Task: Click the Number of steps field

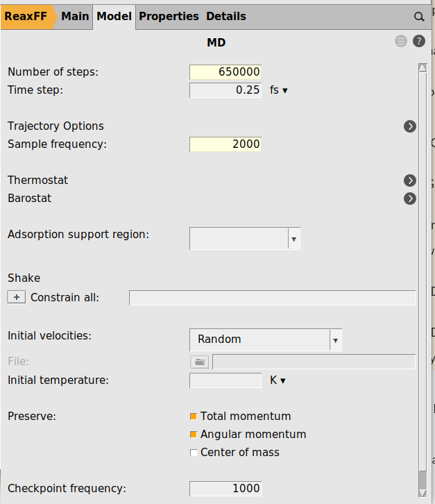Action: pyautogui.click(x=225, y=72)
